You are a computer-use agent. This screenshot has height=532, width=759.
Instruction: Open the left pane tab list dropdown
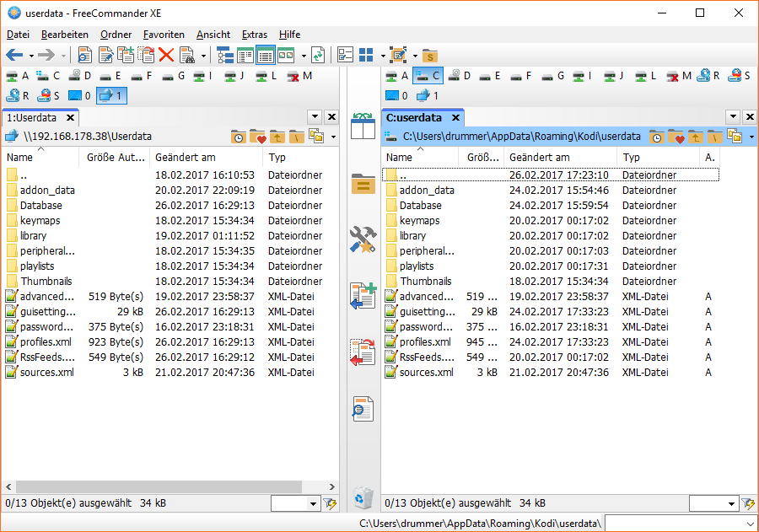click(x=315, y=116)
